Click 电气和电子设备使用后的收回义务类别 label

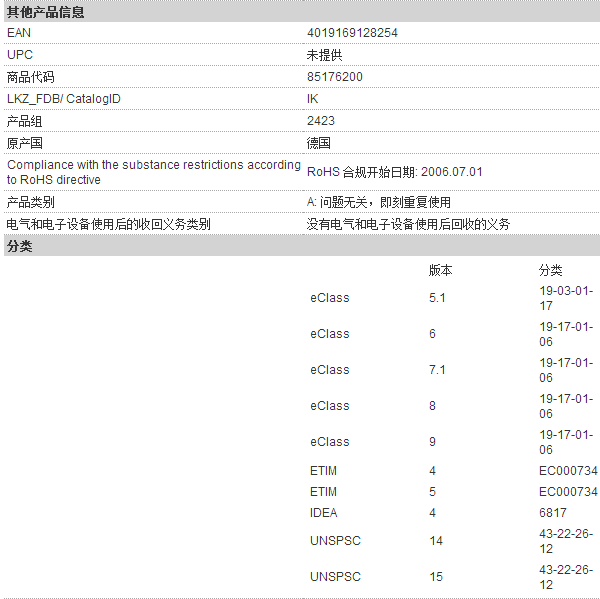(109, 224)
